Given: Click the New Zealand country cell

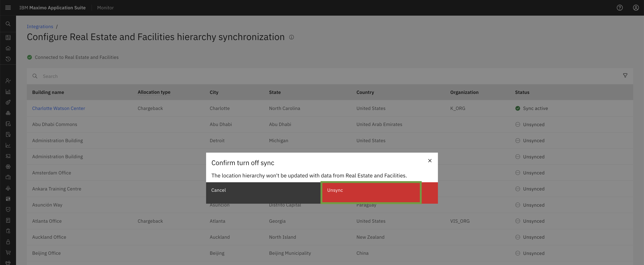Looking at the screenshot, I should coord(370,237).
